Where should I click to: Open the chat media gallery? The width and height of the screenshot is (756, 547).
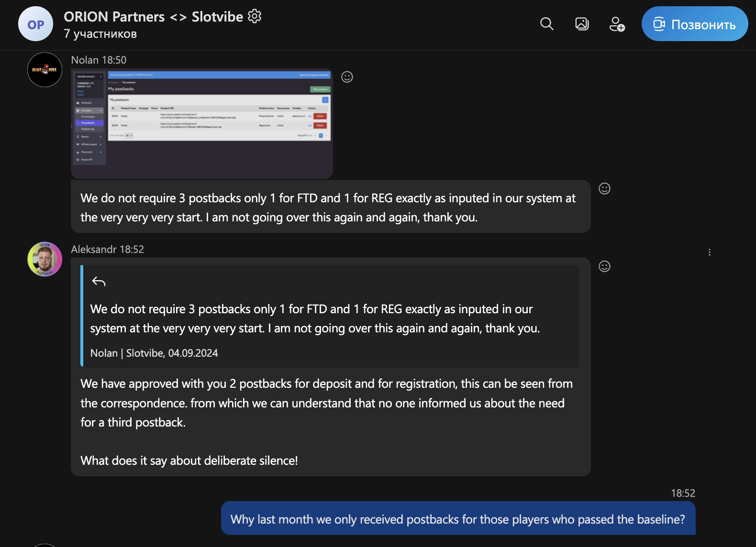582,24
